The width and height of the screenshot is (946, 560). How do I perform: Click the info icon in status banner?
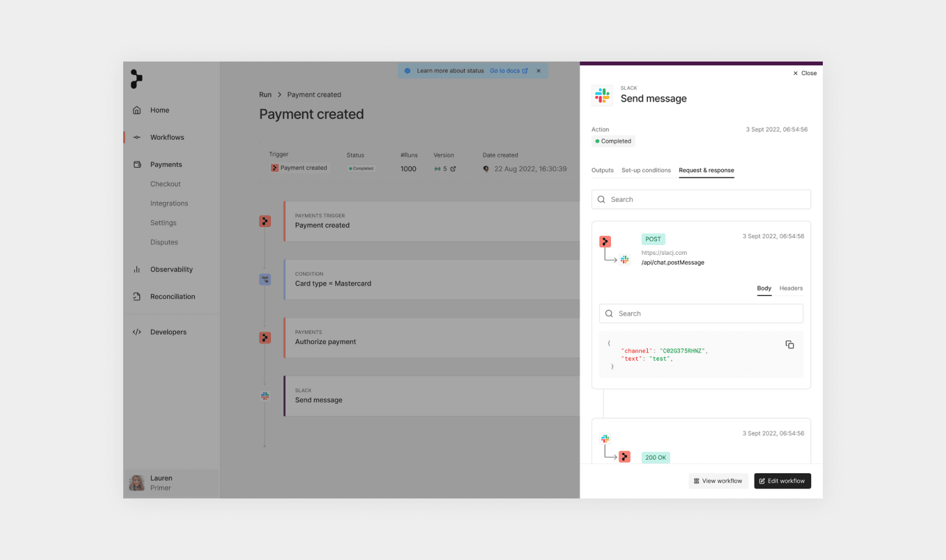click(x=407, y=71)
